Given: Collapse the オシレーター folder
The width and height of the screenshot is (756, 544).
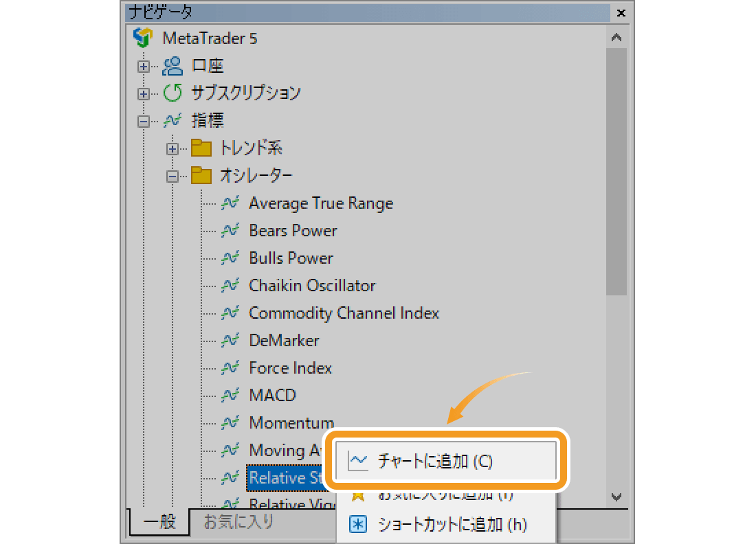Looking at the screenshot, I should pos(172,177).
